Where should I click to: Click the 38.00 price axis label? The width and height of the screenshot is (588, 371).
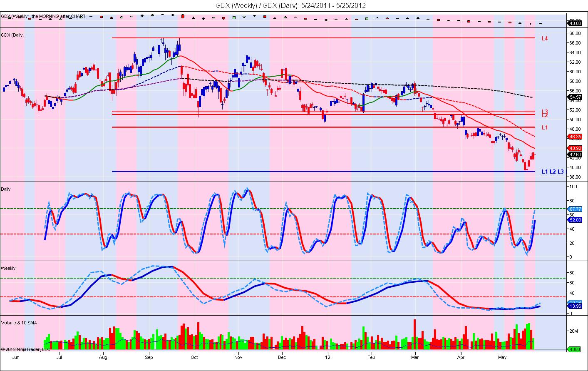click(x=575, y=177)
